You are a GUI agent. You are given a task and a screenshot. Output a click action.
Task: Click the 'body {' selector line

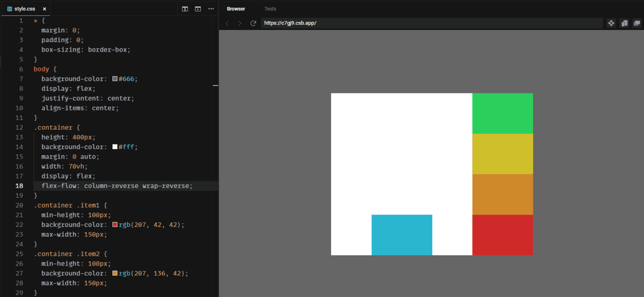tap(45, 69)
